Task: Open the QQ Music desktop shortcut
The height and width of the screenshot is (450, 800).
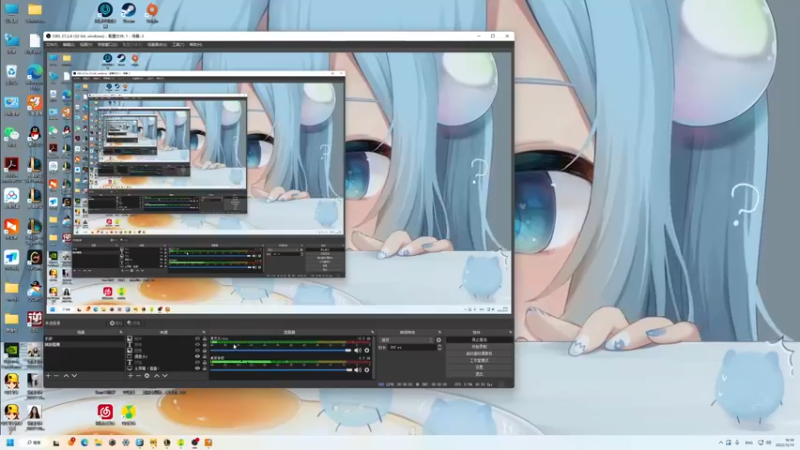Action: coord(129,414)
